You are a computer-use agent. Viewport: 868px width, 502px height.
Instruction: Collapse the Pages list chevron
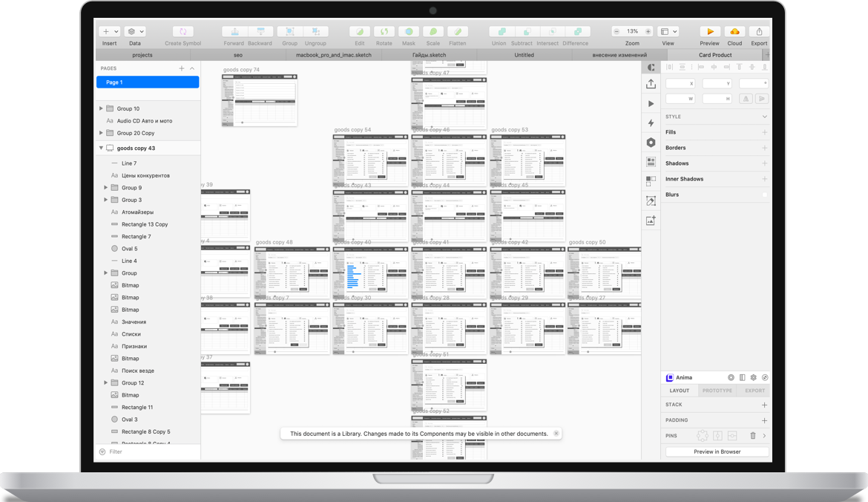192,68
